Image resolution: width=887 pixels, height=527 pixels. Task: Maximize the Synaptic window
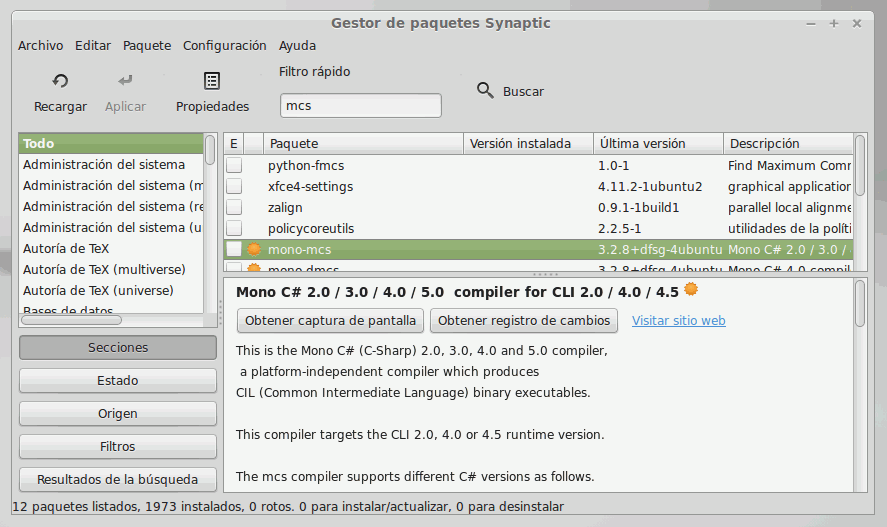833,23
